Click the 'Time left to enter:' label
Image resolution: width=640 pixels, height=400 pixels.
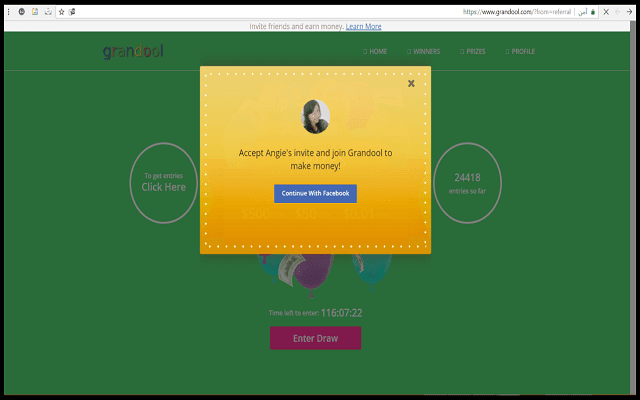pos(293,313)
